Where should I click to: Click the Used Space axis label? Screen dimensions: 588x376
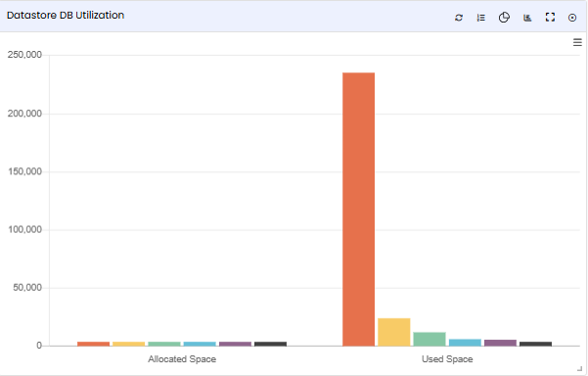[x=447, y=359]
